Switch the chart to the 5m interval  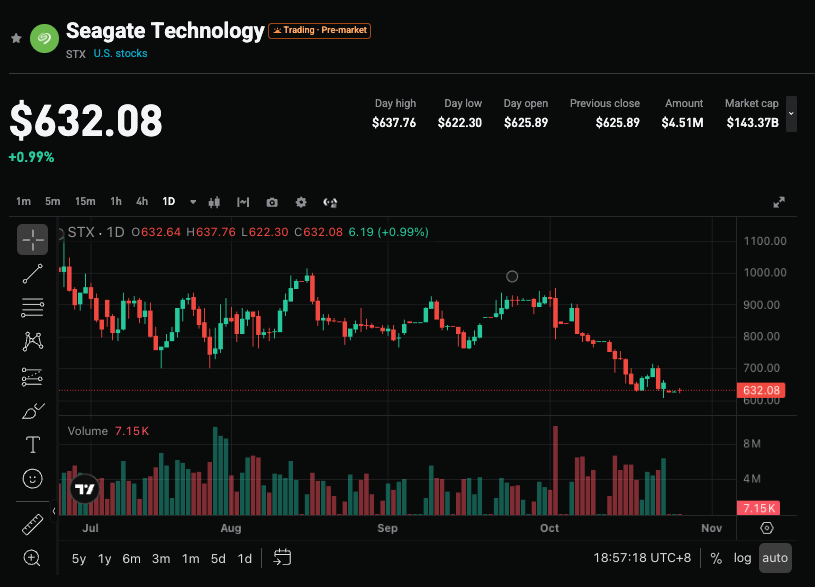pyautogui.click(x=52, y=202)
